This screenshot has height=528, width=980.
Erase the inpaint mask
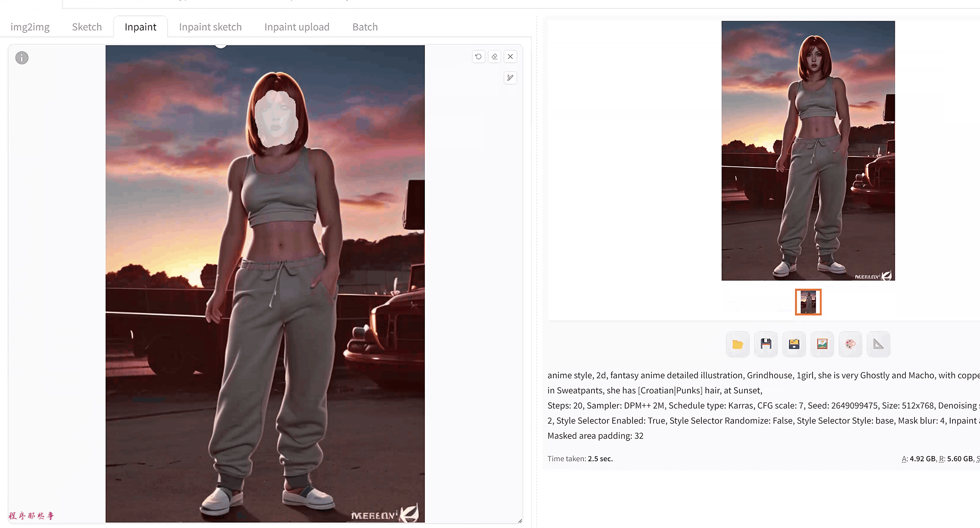494,57
